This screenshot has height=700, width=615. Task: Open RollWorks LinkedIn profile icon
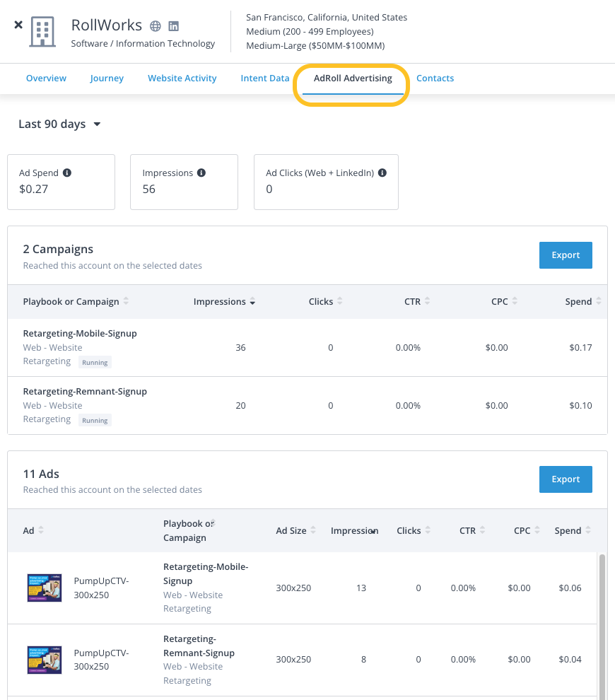(x=173, y=25)
